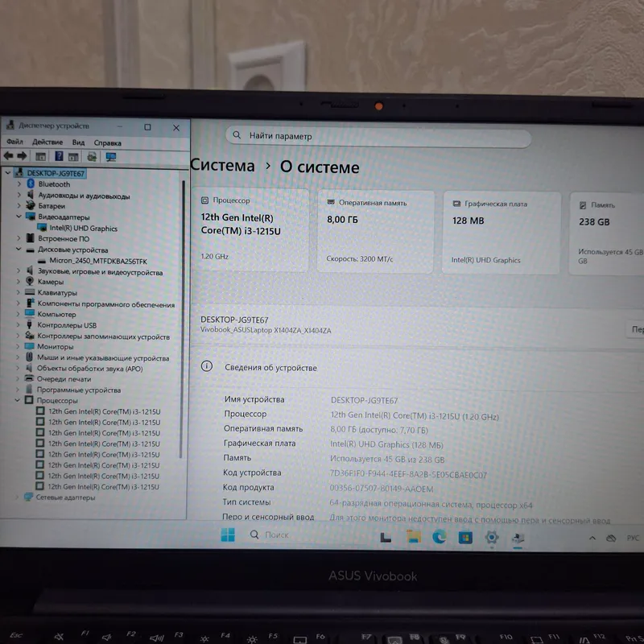This screenshot has width=644, height=644.
Task: Switch to Device Manager via its taskbar icon
Action: pyautogui.click(x=518, y=538)
